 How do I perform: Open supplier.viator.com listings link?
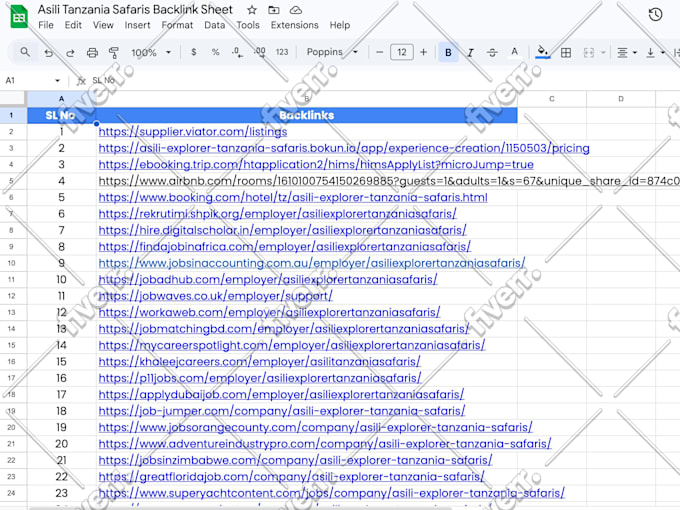click(193, 132)
